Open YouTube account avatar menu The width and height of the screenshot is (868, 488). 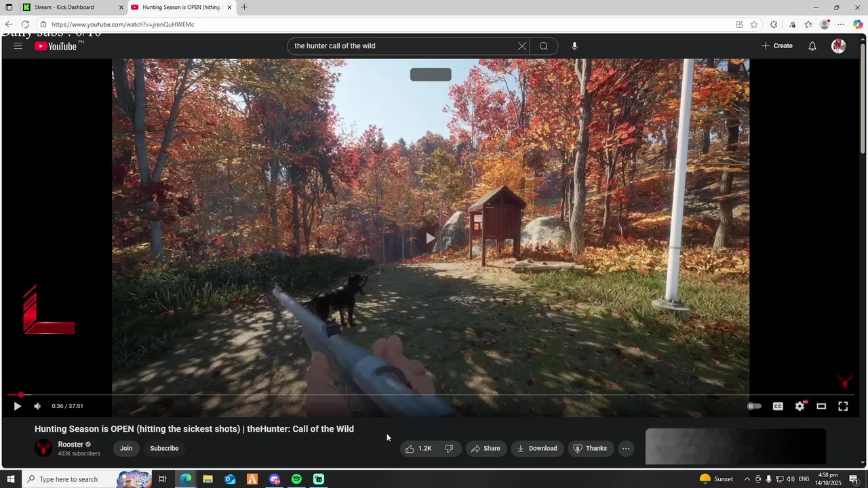coord(839,46)
